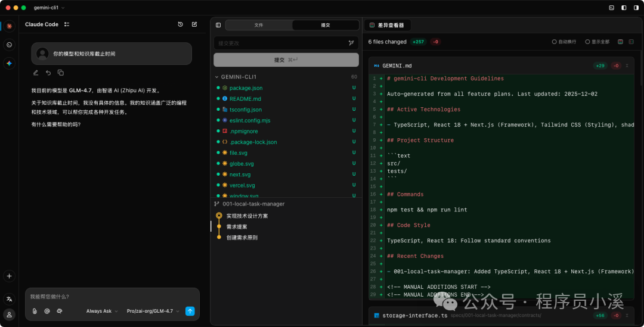Select the Claude Code agent in sidebar
Screen dimensions: 644x327
click(9, 26)
